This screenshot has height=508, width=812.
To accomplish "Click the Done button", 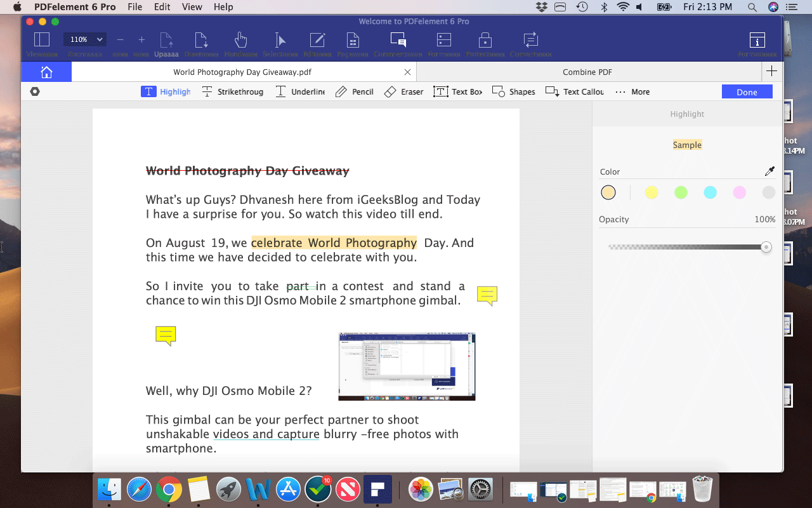I will pos(747,92).
